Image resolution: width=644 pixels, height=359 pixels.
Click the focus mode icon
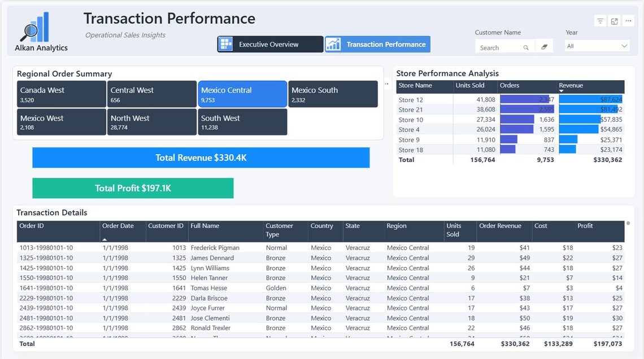(615, 21)
